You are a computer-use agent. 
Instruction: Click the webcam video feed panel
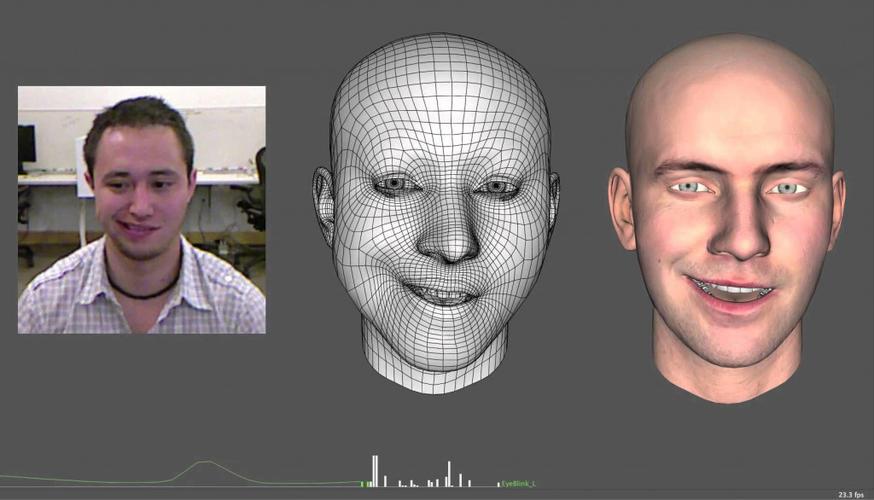[141, 209]
